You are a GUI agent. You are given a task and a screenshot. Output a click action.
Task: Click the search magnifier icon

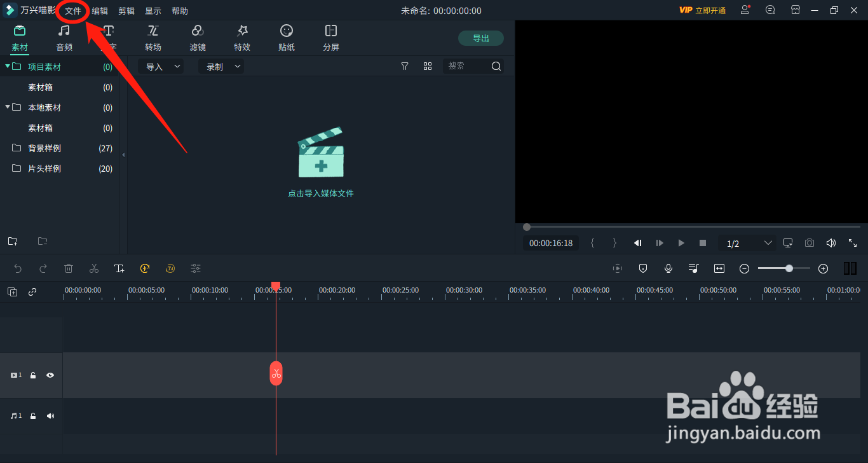point(496,66)
